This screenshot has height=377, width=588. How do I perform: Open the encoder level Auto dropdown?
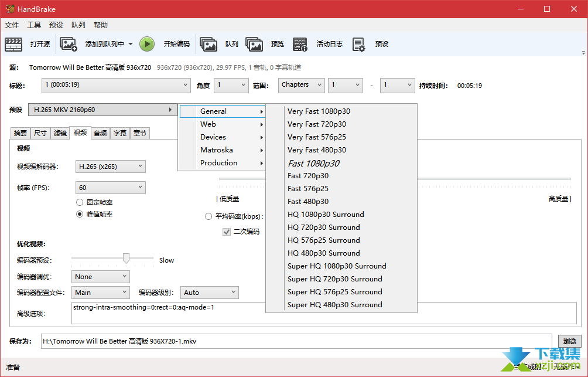210,293
